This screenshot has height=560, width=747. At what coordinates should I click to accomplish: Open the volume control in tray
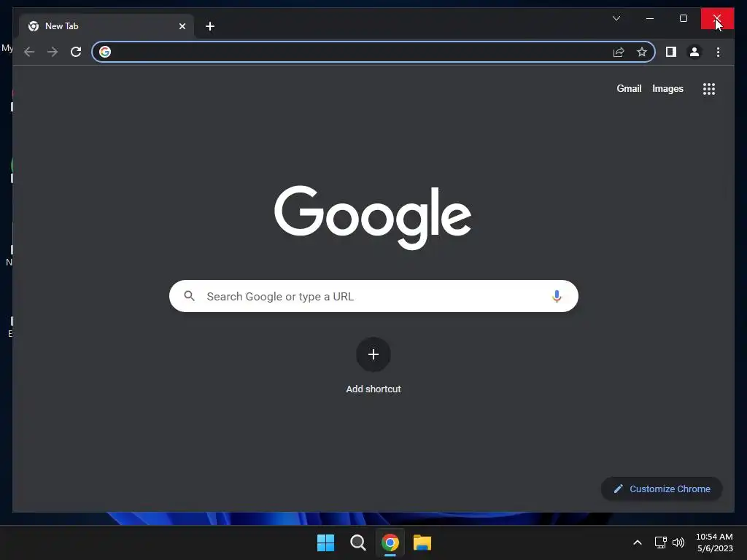point(678,542)
